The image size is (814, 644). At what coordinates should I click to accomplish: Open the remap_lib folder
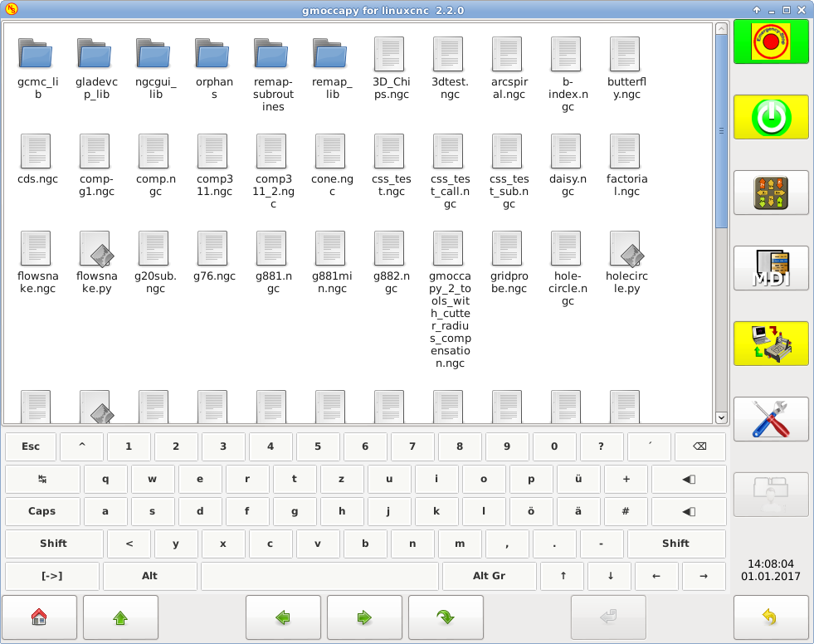332,67
